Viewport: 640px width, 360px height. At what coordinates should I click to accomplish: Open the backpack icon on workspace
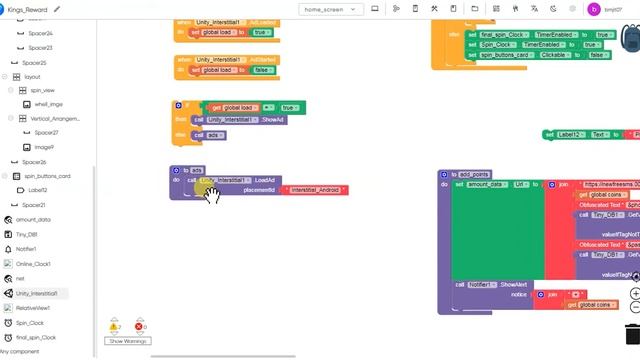tap(631, 38)
